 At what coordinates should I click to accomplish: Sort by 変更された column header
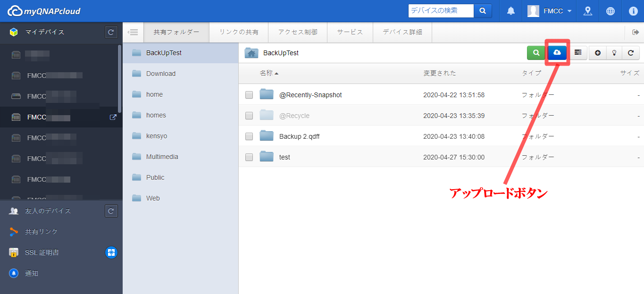pos(440,73)
